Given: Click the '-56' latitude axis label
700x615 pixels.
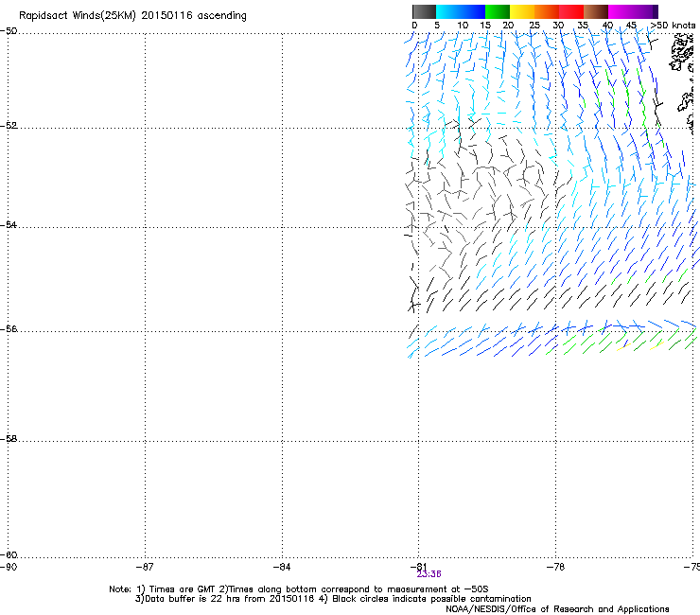Looking at the screenshot, I should pos(9,329).
